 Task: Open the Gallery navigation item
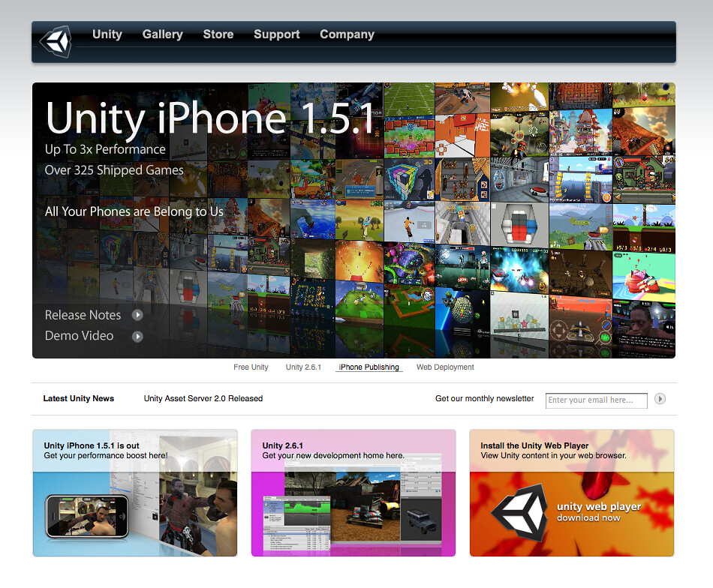click(162, 34)
